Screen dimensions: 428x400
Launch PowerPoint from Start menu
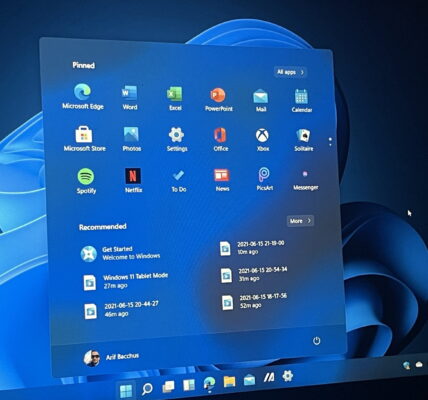(x=218, y=99)
